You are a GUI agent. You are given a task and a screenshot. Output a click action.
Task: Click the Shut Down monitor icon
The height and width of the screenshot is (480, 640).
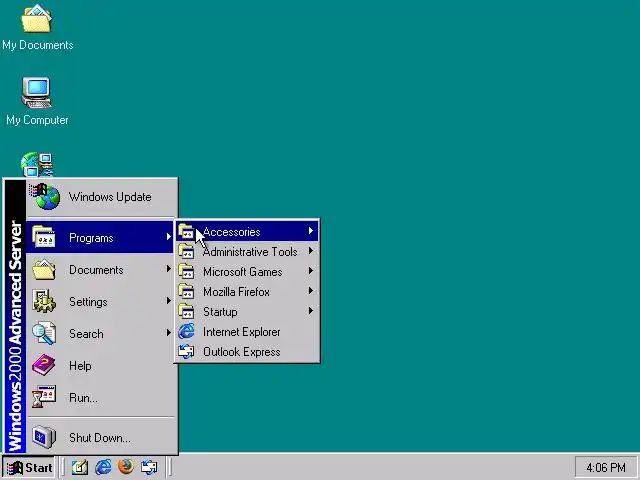click(44, 437)
